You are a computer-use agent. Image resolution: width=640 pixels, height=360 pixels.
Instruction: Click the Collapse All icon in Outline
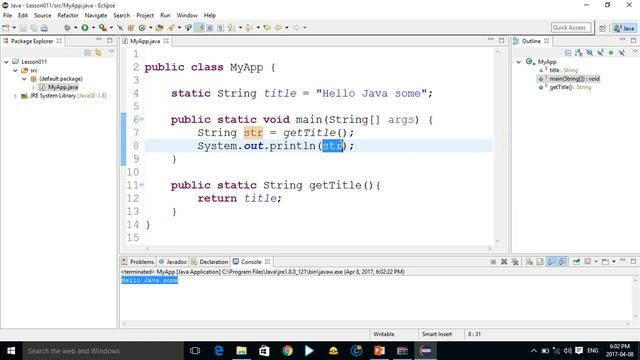[568, 53]
